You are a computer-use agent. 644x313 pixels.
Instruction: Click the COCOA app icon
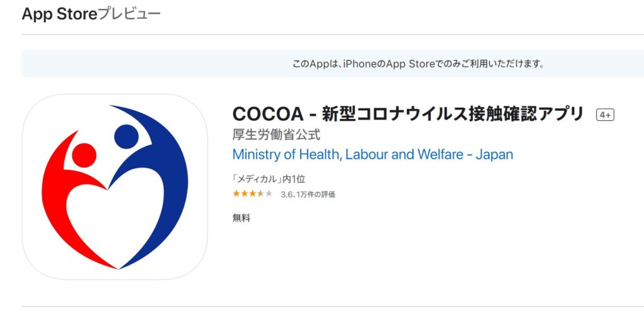click(114, 187)
